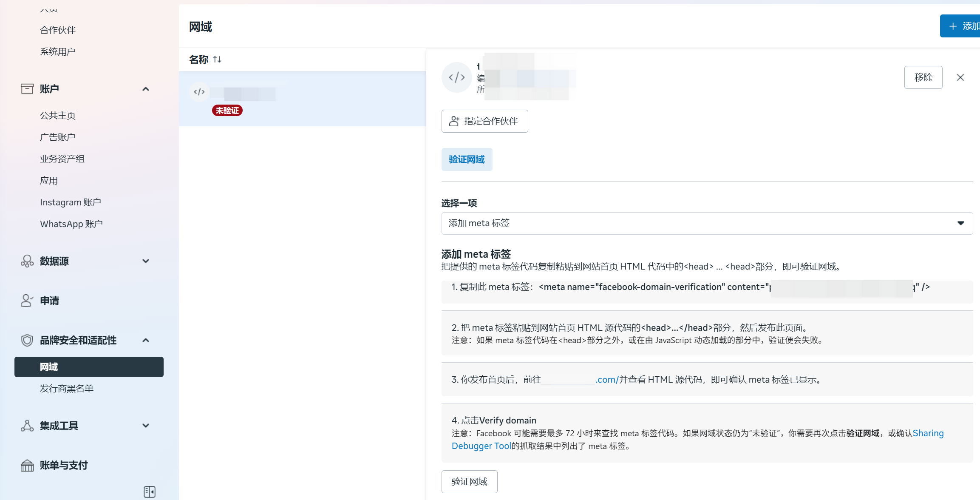Open 广告账户 in the sidebar

[x=58, y=137]
